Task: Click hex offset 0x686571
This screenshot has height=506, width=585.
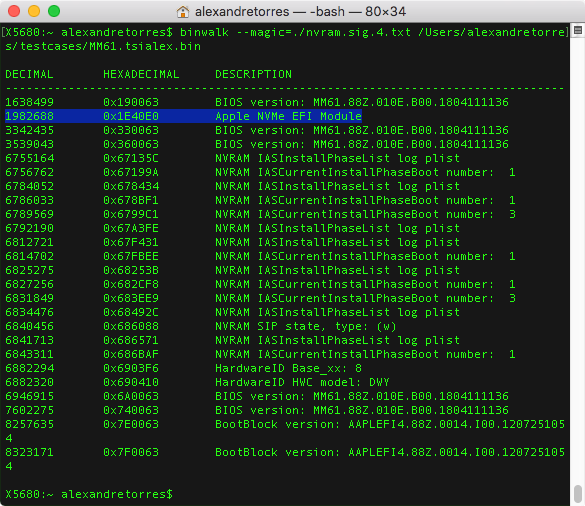Action: coord(131,340)
